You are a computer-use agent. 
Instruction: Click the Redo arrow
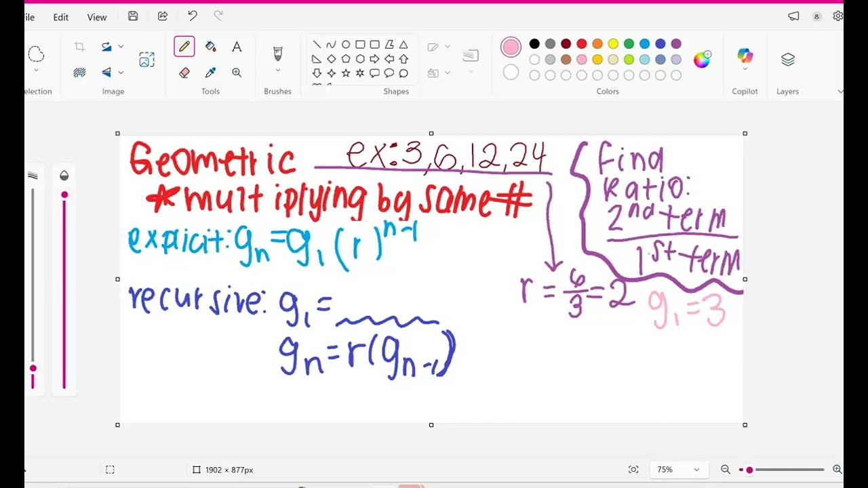click(218, 16)
